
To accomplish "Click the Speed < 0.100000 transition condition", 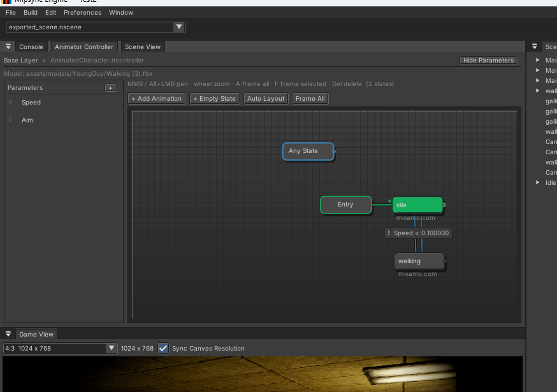I will pos(421,233).
